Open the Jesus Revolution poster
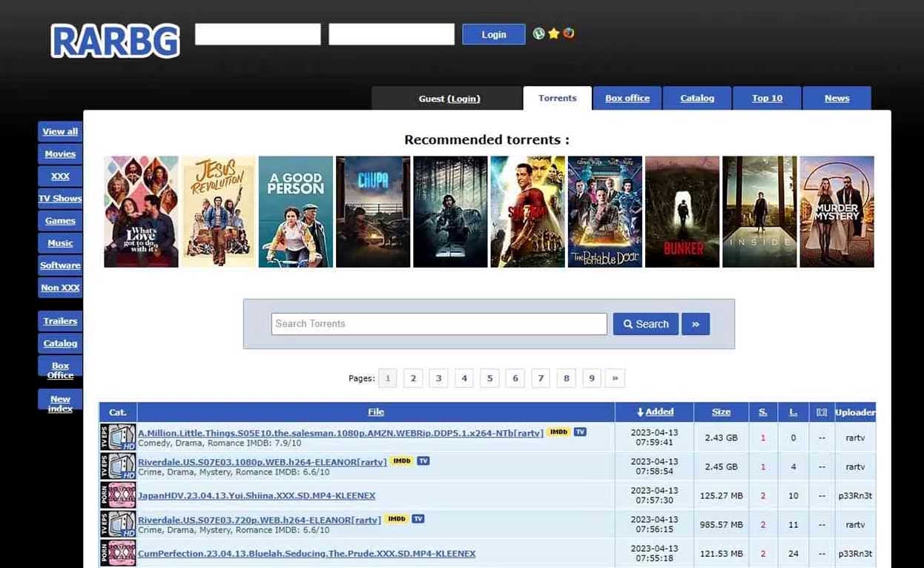The height and width of the screenshot is (568, 924). click(219, 211)
